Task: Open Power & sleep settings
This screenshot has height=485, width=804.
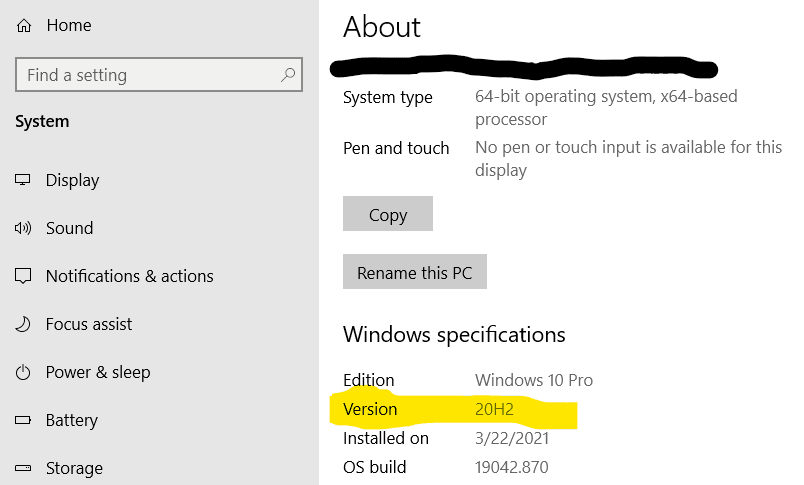Action: pos(98,372)
